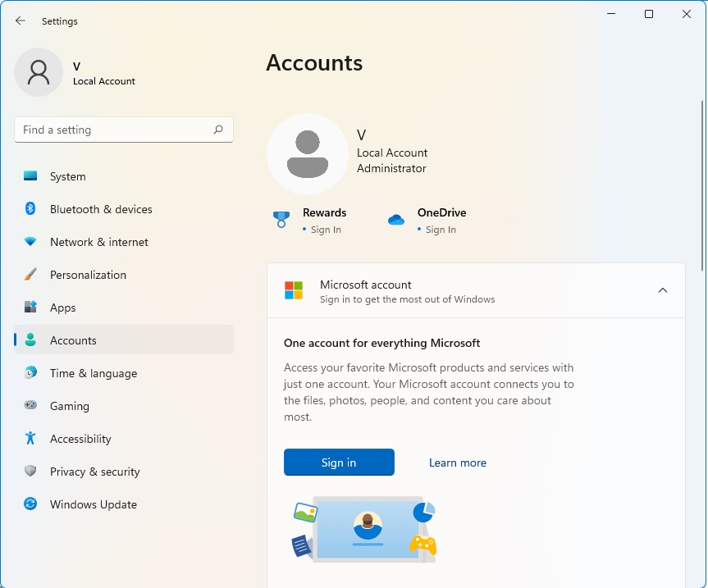
Task: Click the Microsoft account illustration image
Action: (x=364, y=531)
